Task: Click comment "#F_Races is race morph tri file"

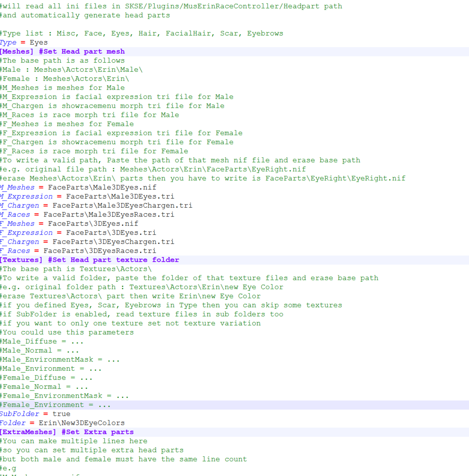Action: [x=94, y=151]
